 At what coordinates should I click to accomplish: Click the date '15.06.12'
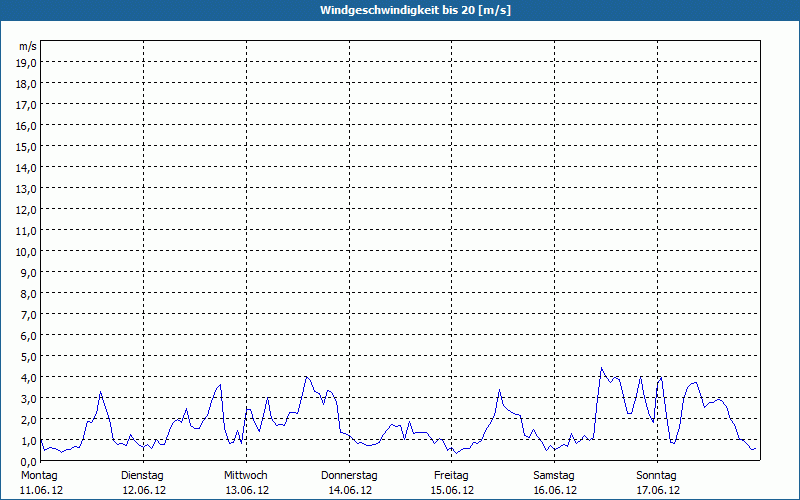pyautogui.click(x=452, y=490)
